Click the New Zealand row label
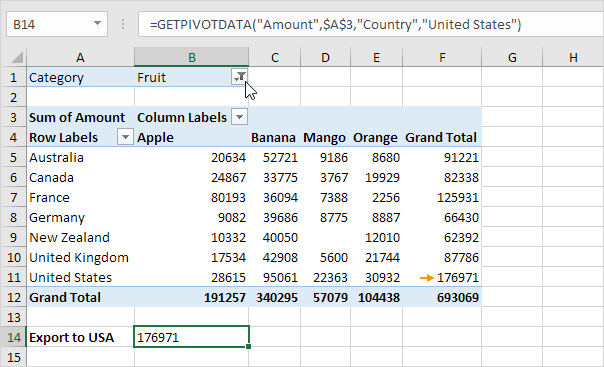Viewport: 604px width, 367px height. [x=81, y=237]
